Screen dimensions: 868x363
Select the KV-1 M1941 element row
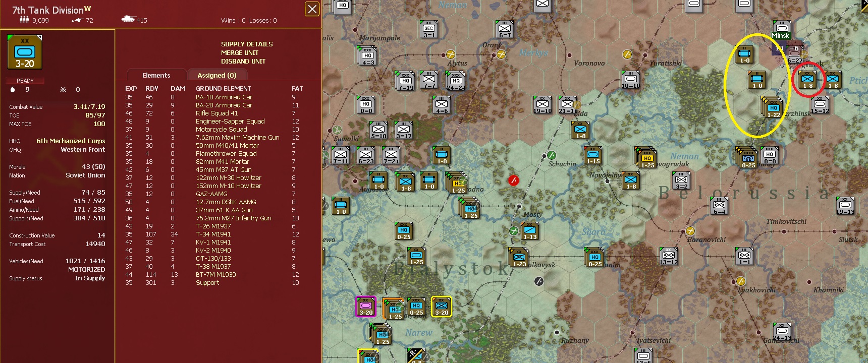[x=214, y=243]
